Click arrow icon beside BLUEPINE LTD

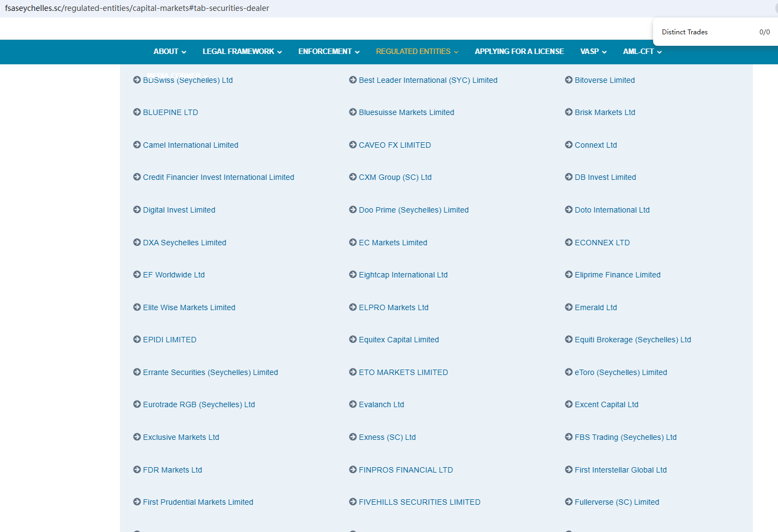click(137, 112)
